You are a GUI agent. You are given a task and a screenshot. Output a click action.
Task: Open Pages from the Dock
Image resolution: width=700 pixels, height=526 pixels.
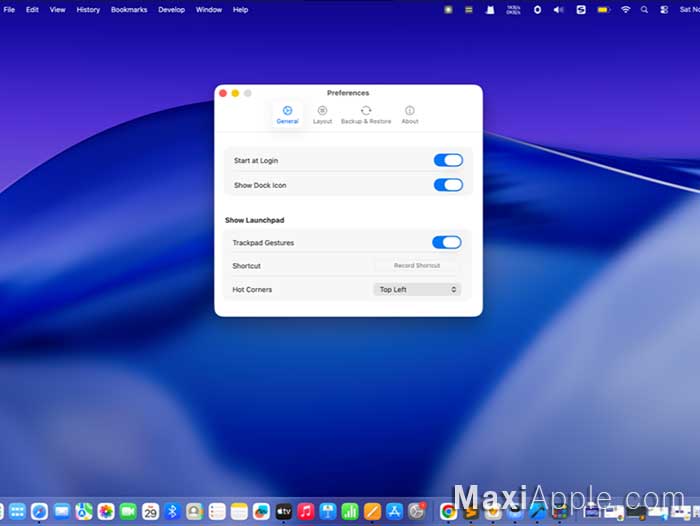372,511
